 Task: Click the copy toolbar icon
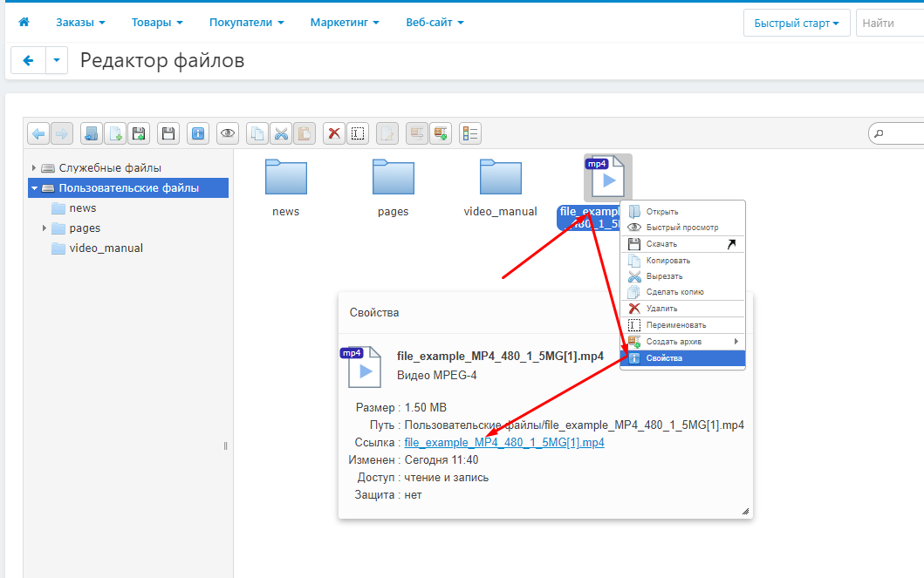tap(257, 133)
